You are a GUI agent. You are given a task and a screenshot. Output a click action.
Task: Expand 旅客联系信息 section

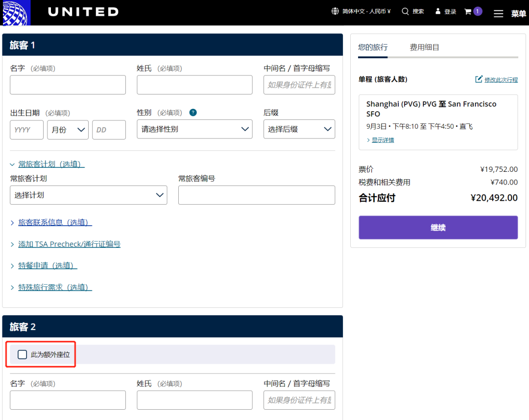tap(55, 222)
